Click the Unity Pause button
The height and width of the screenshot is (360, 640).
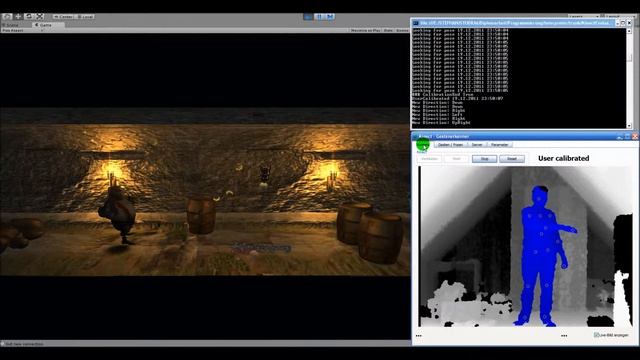tap(319, 16)
